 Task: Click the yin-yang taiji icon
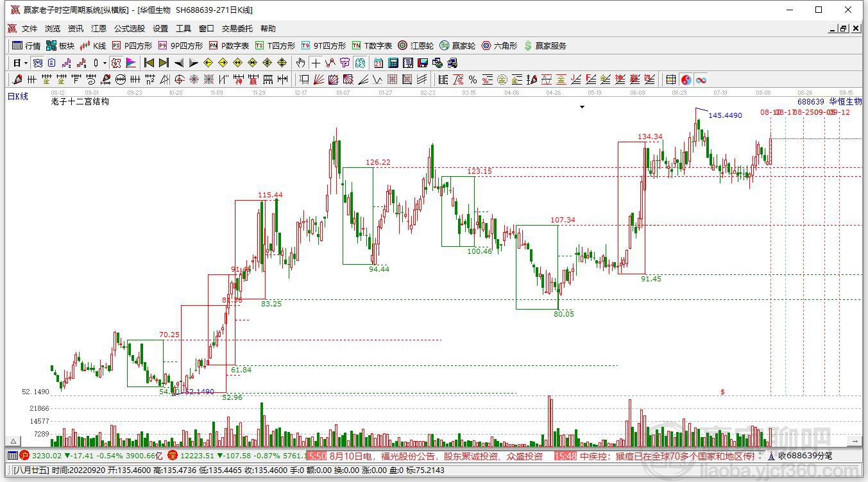point(686,79)
